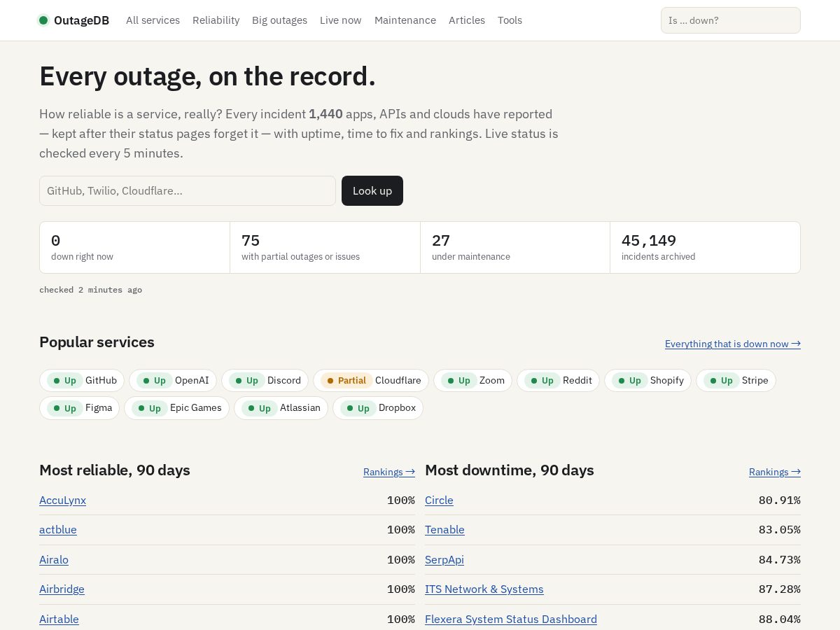Image resolution: width=840 pixels, height=630 pixels.
Task: Click the 83.05% value for Tenable
Action: [779, 530]
